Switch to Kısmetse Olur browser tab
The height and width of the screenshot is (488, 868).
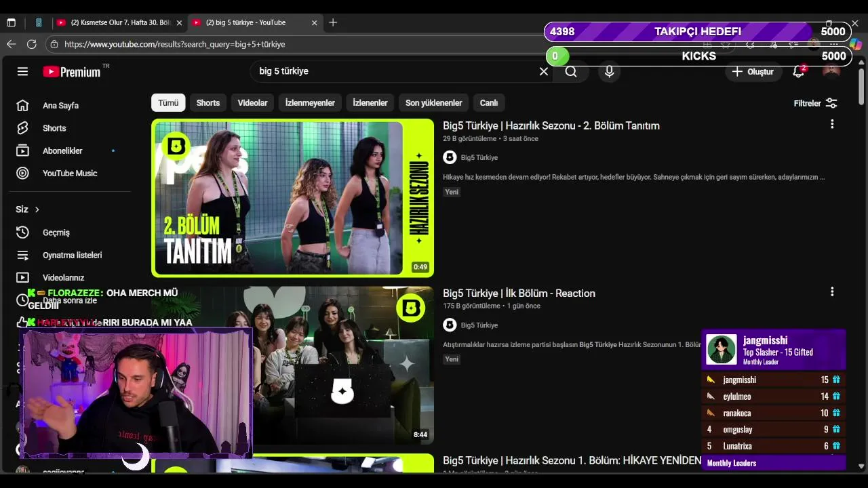(119, 22)
